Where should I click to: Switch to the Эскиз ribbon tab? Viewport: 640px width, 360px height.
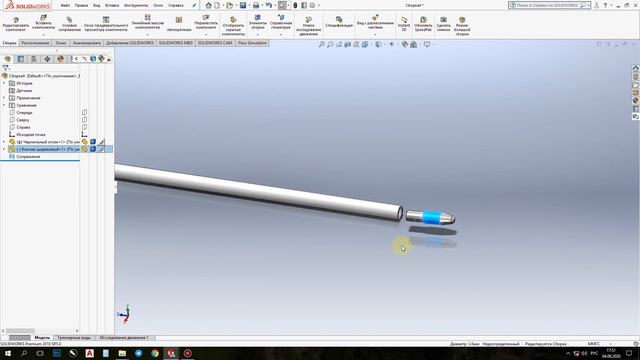pos(61,43)
